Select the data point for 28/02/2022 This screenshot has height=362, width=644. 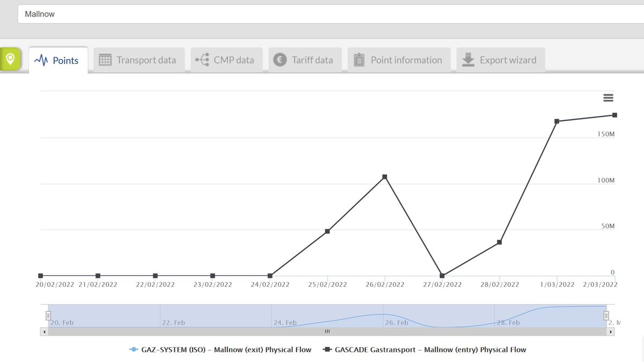500,242
